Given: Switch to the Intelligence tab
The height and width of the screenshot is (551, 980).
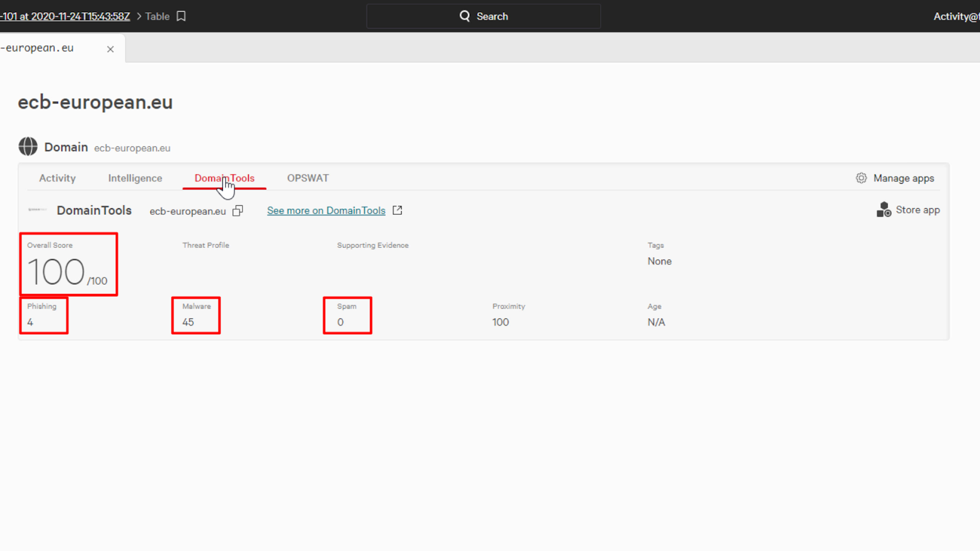Looking at the screenshot, I should click(x=135, y=178).
